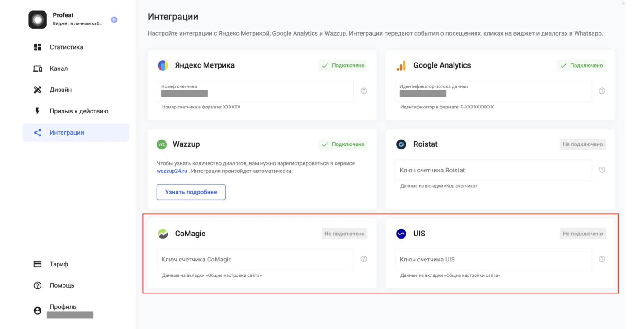The width and height of the screenshot is (644, 329).
Task: Click the share icon next to Интеграции
Action: pos(38,133)
